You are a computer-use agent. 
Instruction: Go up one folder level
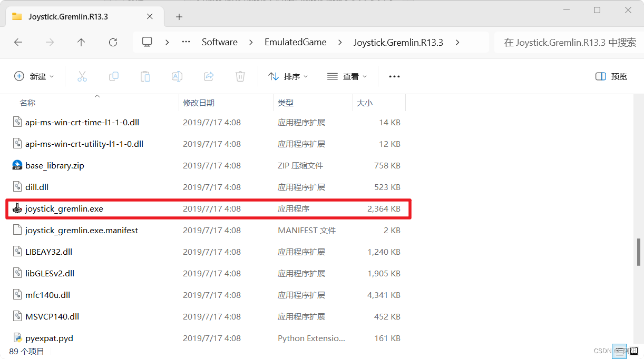pos(81,42)
